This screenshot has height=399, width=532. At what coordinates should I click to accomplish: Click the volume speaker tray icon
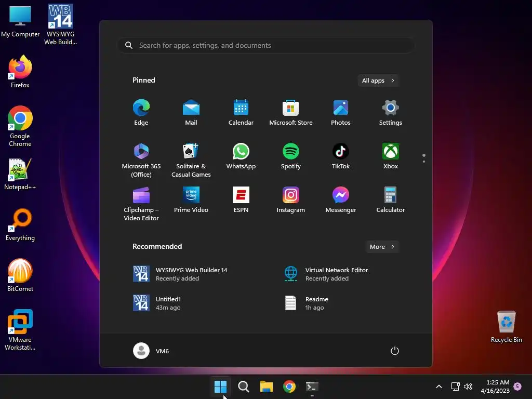468,387
